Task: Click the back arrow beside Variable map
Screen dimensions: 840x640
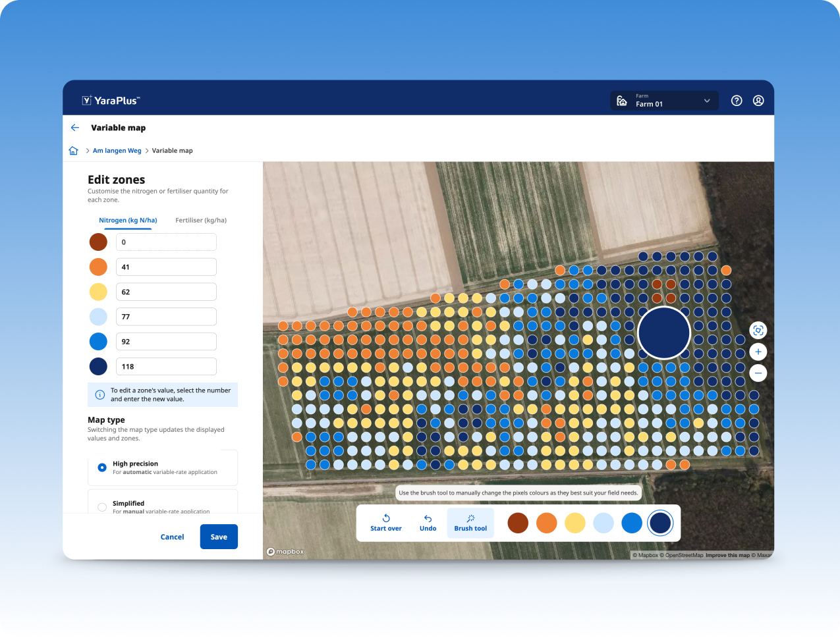Action: click(75, 128)
